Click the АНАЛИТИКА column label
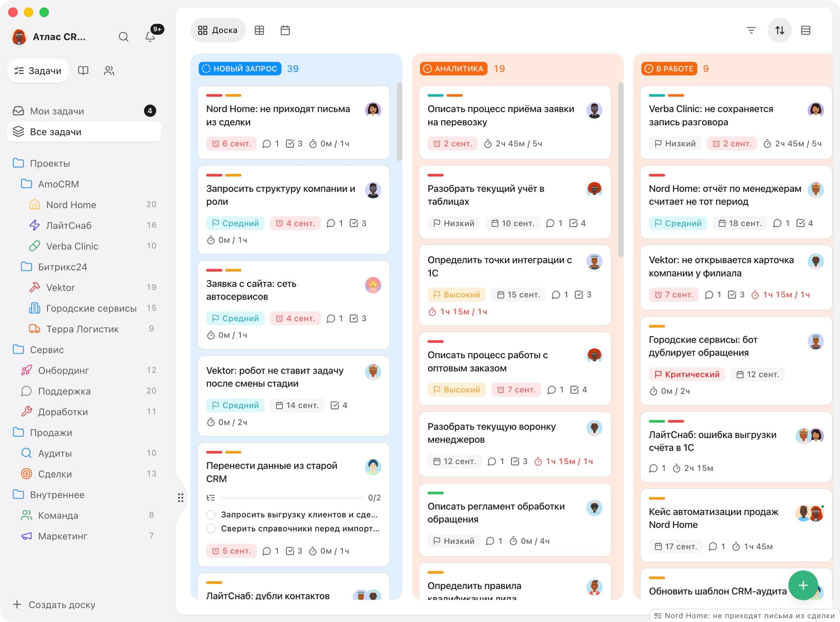Image resolution: width=840 pixels, height=622 pixels. [454, 68]
